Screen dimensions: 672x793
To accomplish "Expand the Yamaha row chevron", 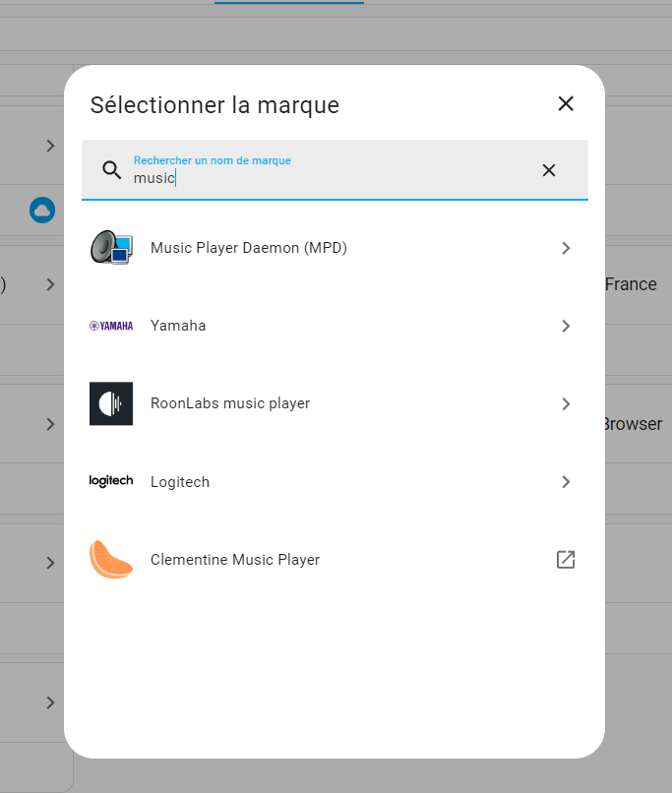I will pos(566,326).
